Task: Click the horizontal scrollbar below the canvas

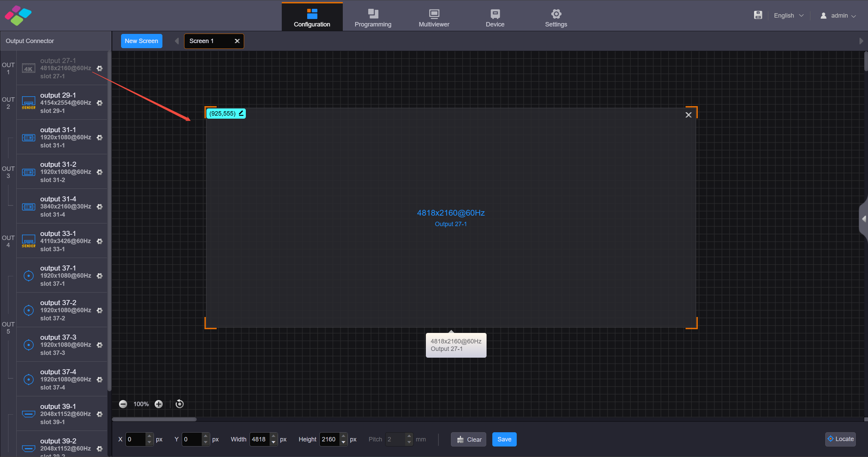Action: click(154, 419)
